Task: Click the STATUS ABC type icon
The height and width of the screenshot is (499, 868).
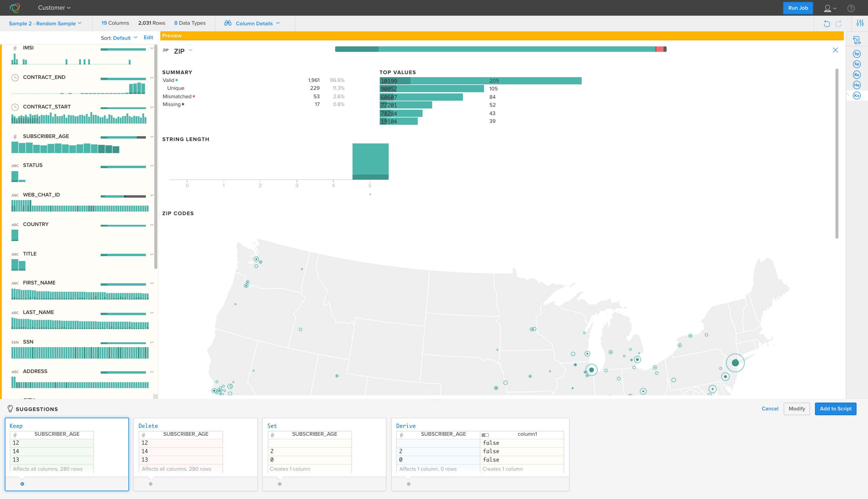Action: tap(15, 166)
